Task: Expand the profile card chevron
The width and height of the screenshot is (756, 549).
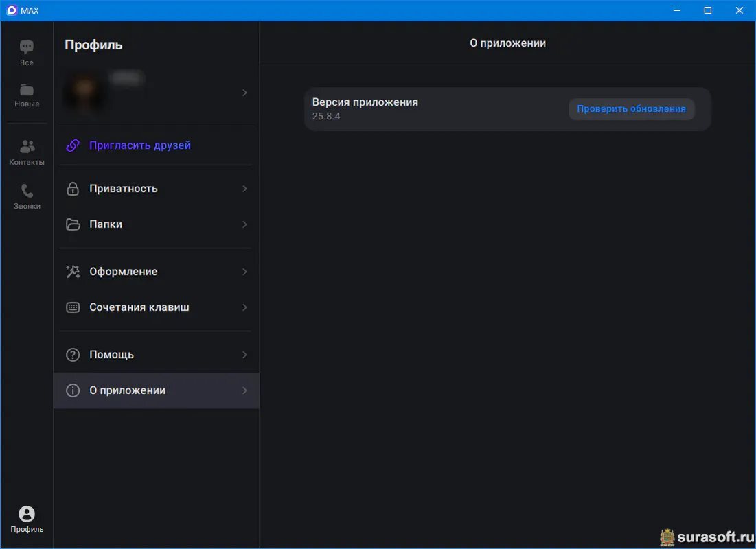Action: click(244, 93)
